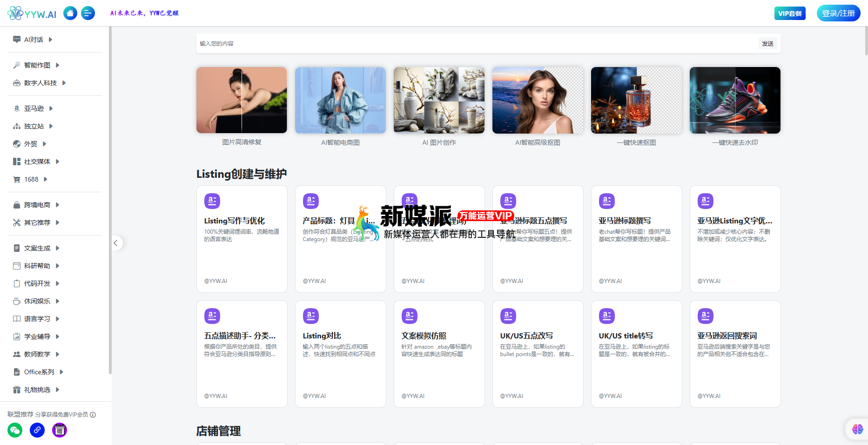Open the UK/US五点改写 card
This screenshot has height=445, width=868.
[x=538, y=354]
